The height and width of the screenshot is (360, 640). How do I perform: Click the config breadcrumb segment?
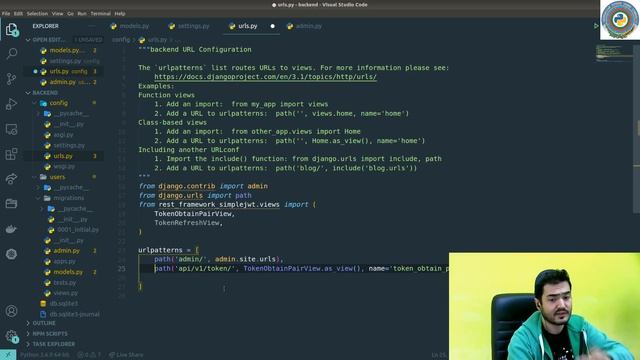point(121,40)
